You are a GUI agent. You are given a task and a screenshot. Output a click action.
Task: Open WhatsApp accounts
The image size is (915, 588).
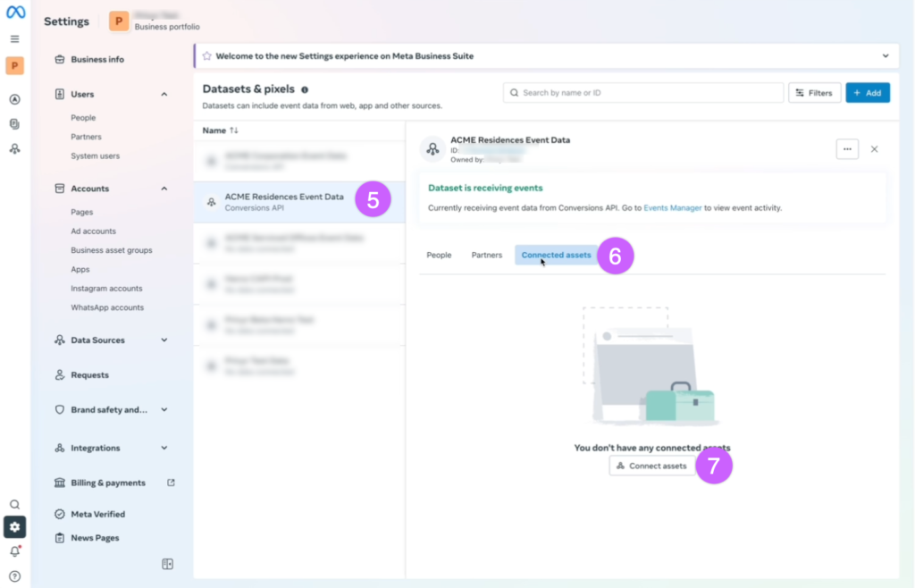tap(107, 307)
